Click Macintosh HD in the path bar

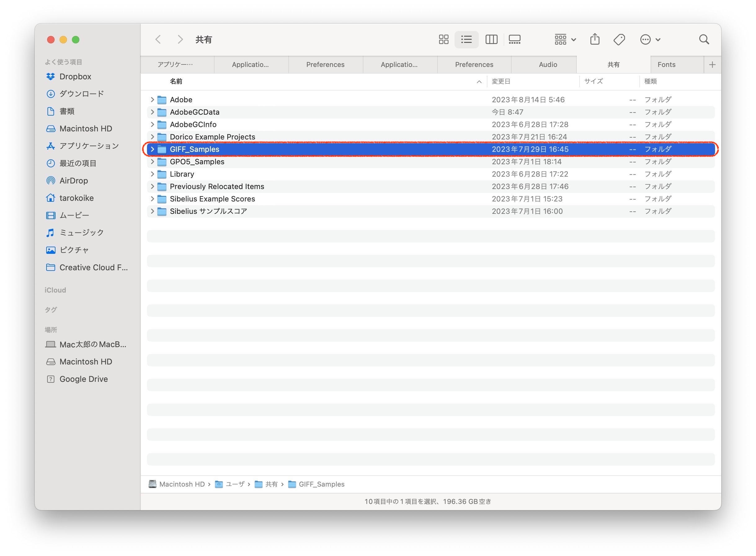(x=176, y=484)
